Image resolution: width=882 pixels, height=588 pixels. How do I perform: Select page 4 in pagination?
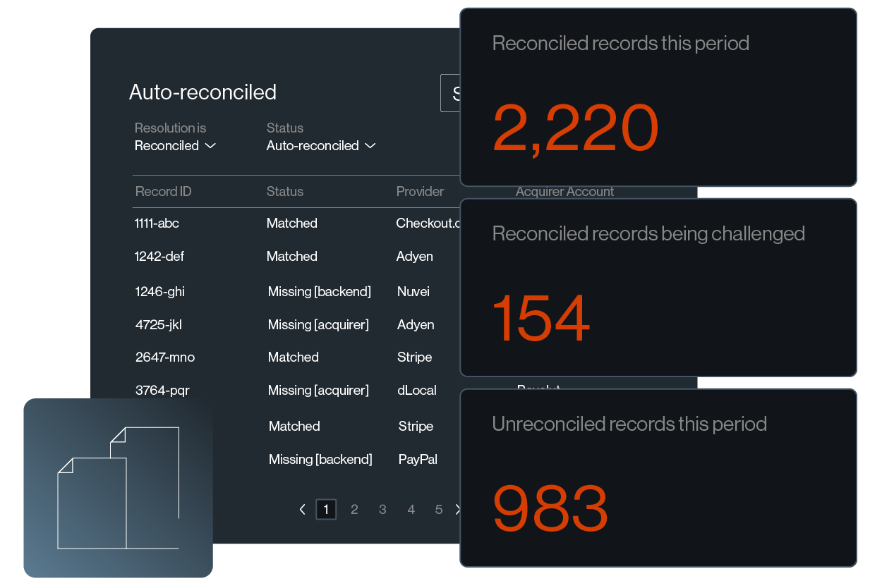point(411,509)
